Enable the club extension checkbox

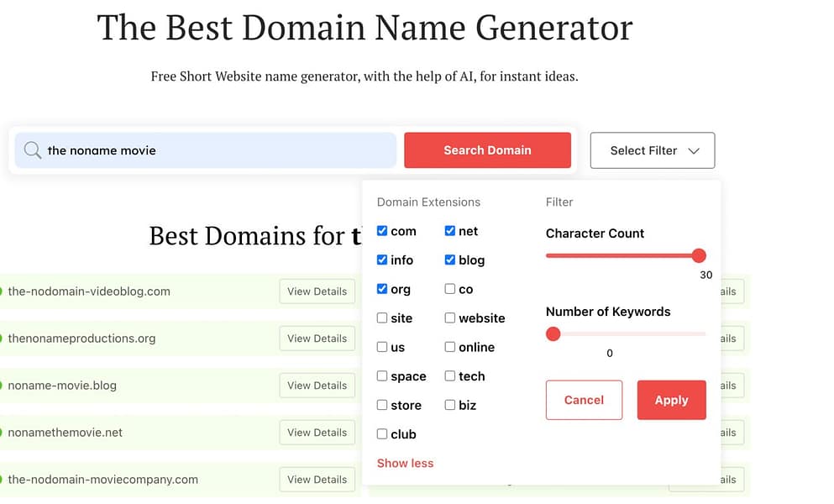[x=382, y=434]
